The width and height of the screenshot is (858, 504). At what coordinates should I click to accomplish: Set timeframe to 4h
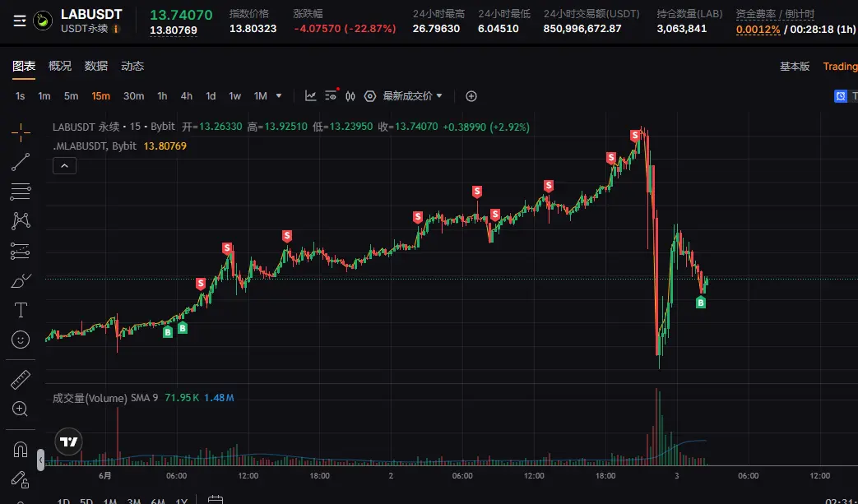187,96
